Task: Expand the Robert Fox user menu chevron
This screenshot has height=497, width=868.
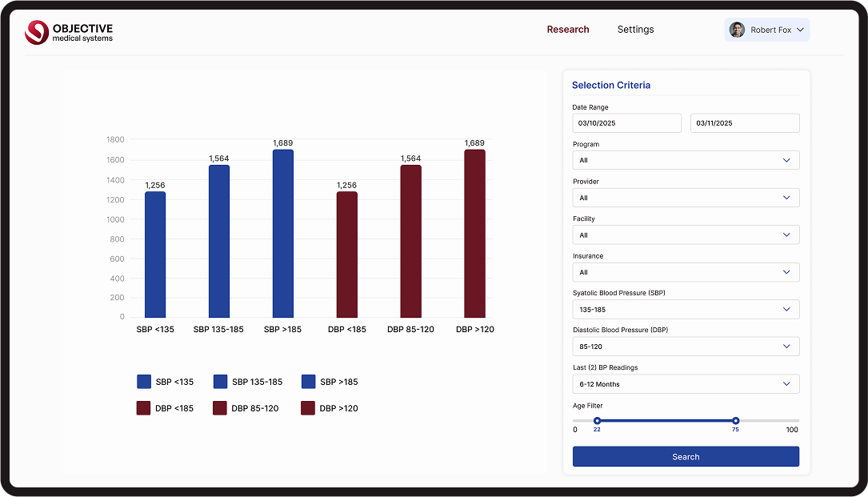Action: 800,30
